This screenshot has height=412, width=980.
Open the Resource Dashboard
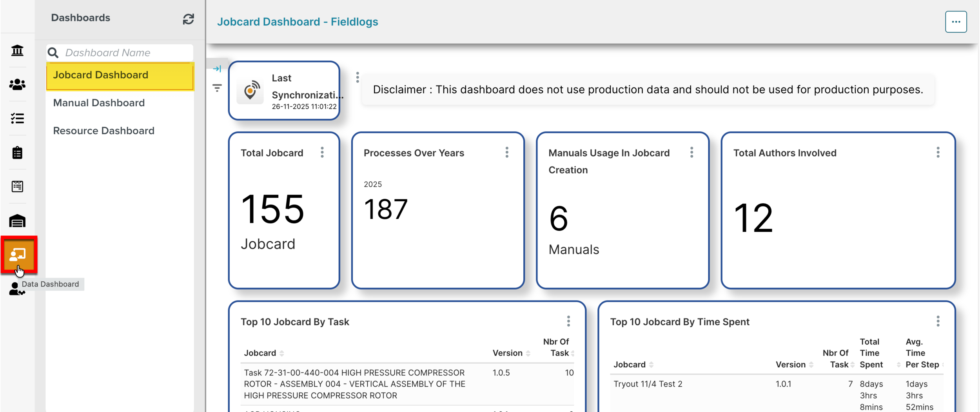click(x=103, y=130)
